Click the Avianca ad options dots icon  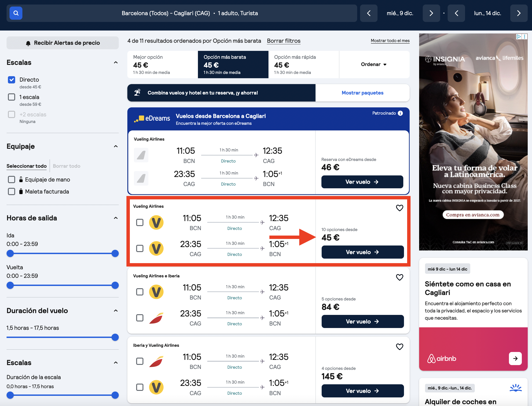[x=525, y=36]
